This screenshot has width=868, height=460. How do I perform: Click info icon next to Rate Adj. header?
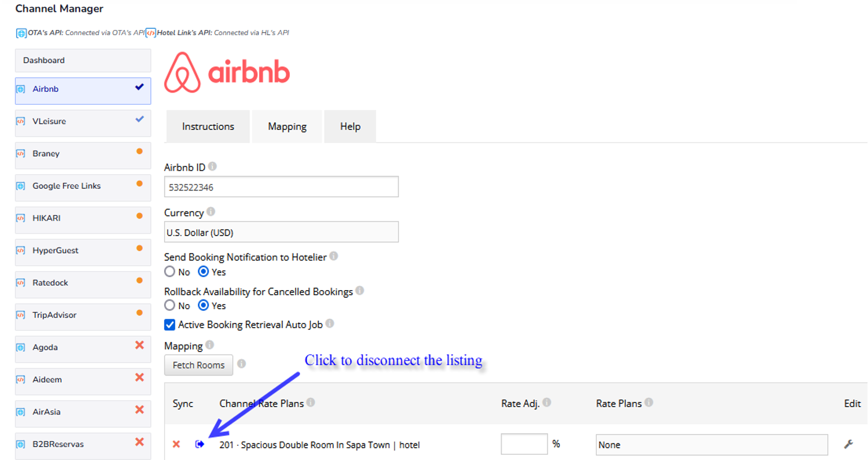coord(547,402)
